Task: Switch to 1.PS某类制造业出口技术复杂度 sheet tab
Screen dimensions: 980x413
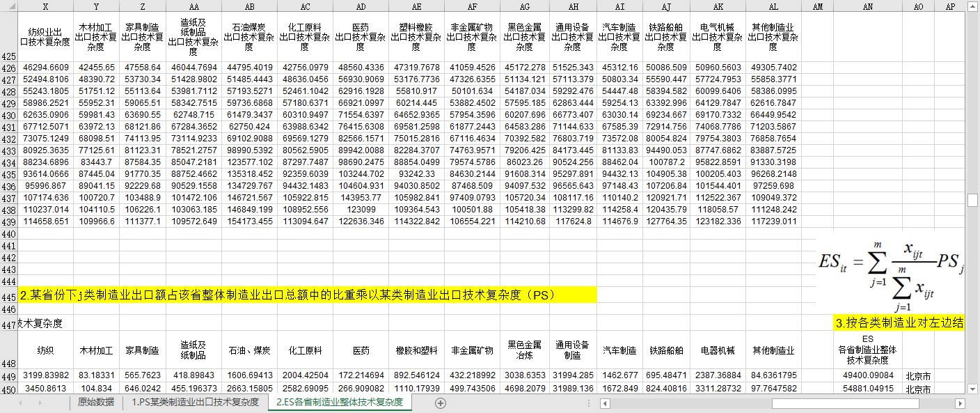Action: 195,402
